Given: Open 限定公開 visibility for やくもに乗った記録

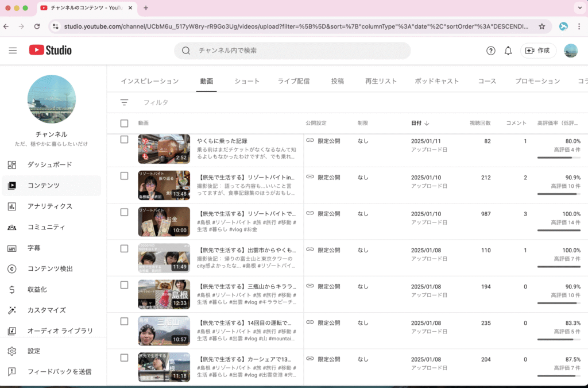Looking at the screenshot, I should coord(328,141).
